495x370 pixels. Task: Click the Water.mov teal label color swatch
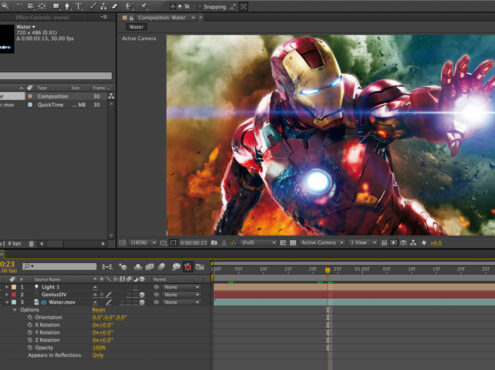coord(14,302)
